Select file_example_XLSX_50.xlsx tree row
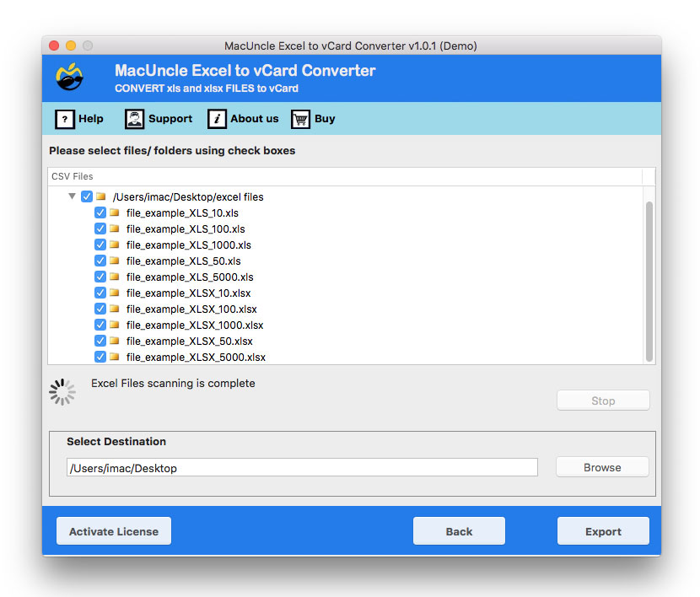 click(x=189, y=341)
